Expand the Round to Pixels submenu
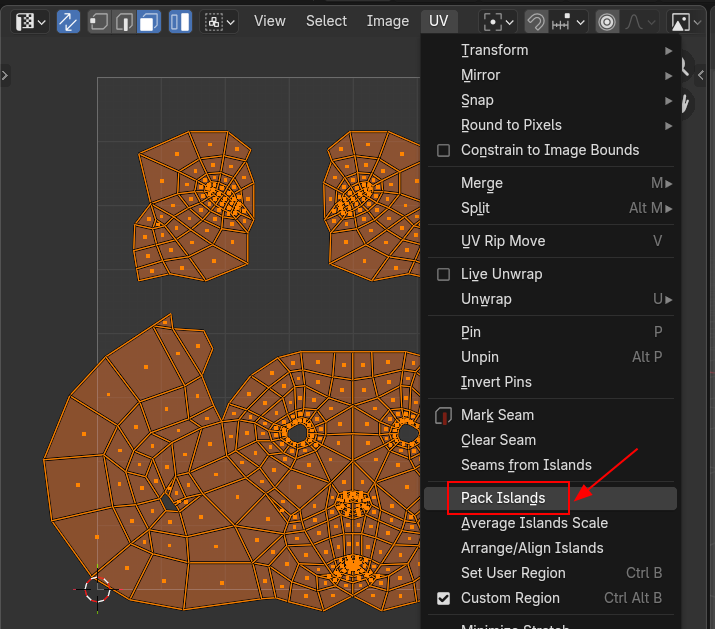This screenshot has height=629, width=715. coord(550,125)
